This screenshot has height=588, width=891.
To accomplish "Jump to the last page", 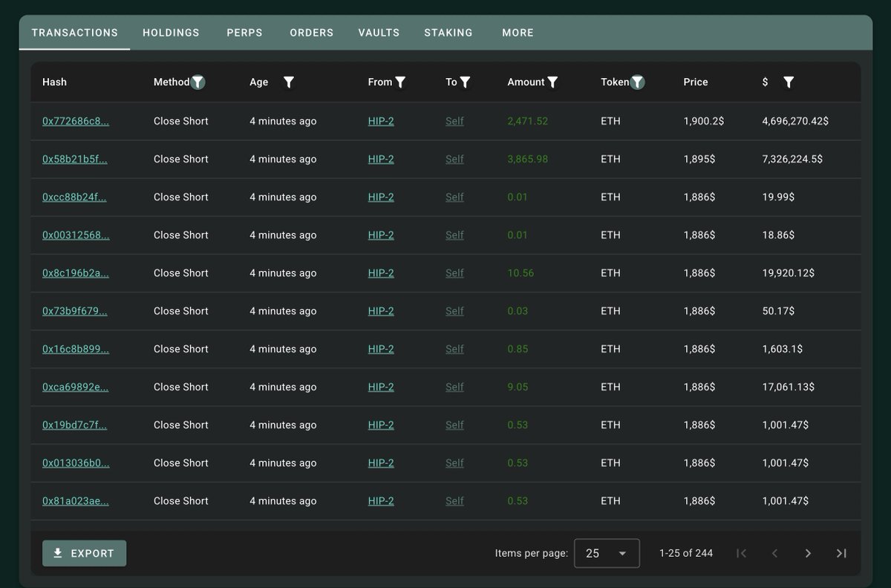I will pos(841,553).
